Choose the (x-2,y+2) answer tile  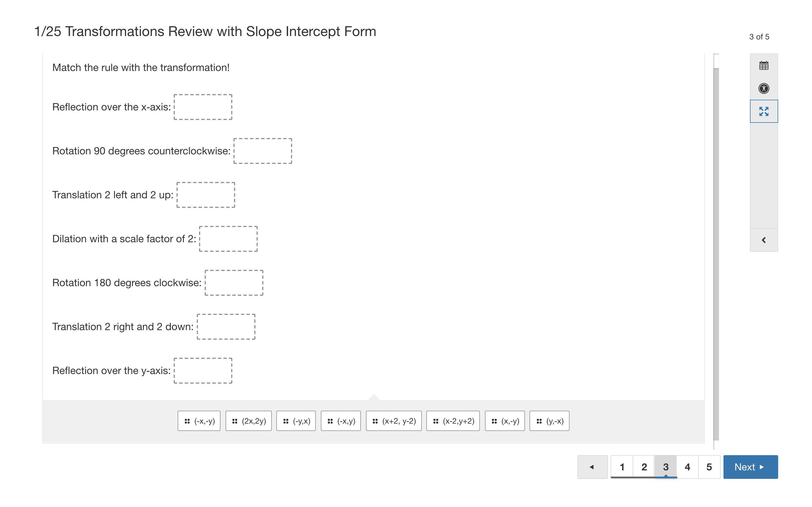pos(453,421)
